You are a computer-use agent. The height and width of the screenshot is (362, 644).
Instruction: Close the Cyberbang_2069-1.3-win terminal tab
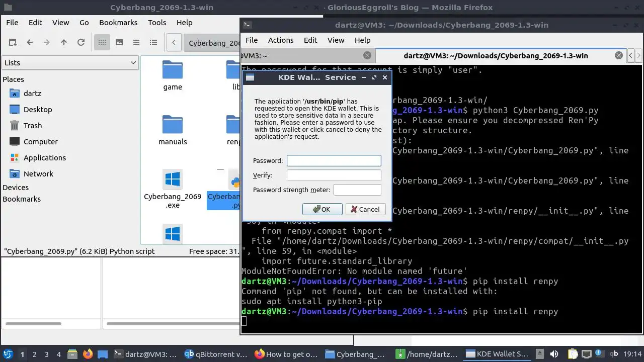pos(619,56)
